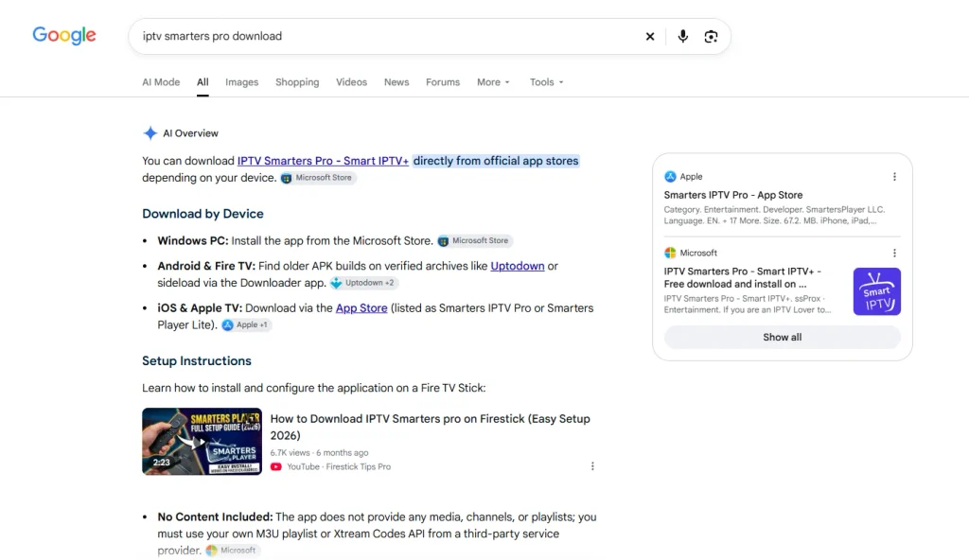
Task: Click the Google logo
Action: (x=64, y=36)
